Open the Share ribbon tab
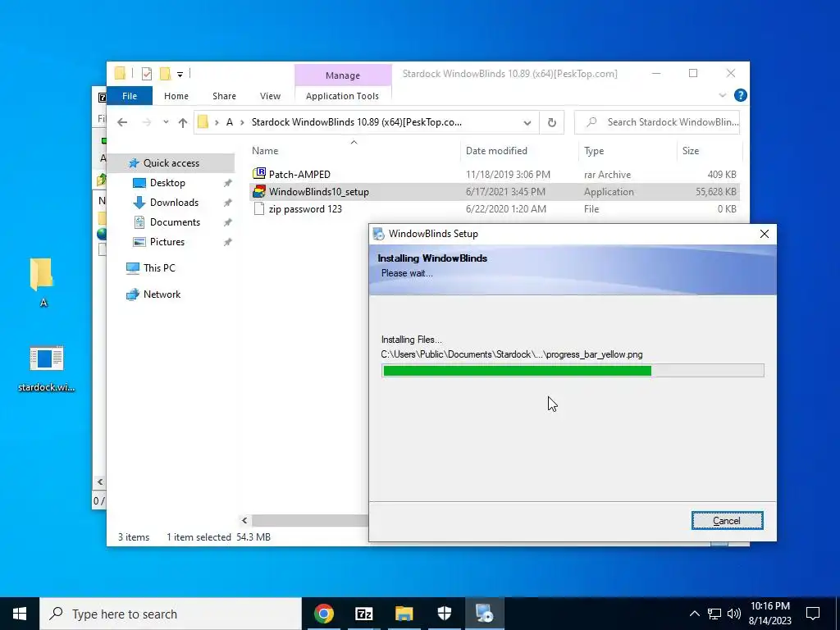The height and width of the screenshot is (630, 840). [224, 96]
